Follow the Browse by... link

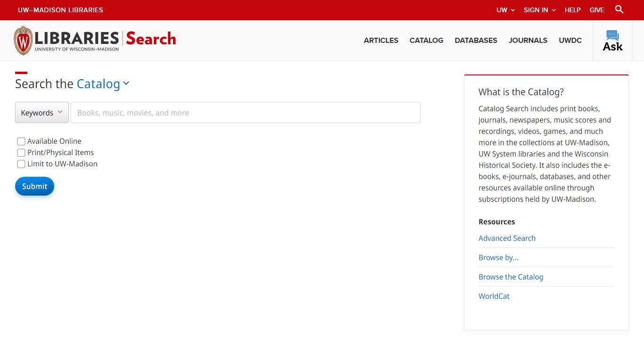coord(498,257)
